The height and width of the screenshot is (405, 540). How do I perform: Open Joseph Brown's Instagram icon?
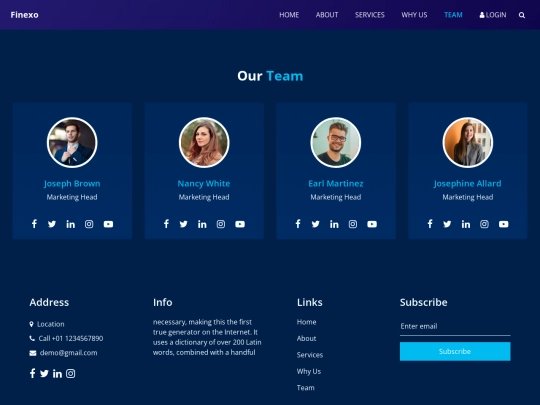pos(89,224)
